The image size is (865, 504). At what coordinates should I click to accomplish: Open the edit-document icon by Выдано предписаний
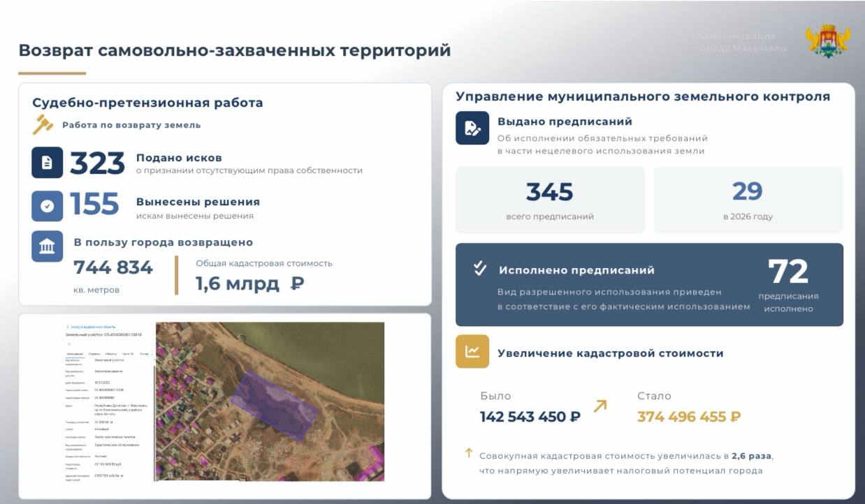pos(472,128)
